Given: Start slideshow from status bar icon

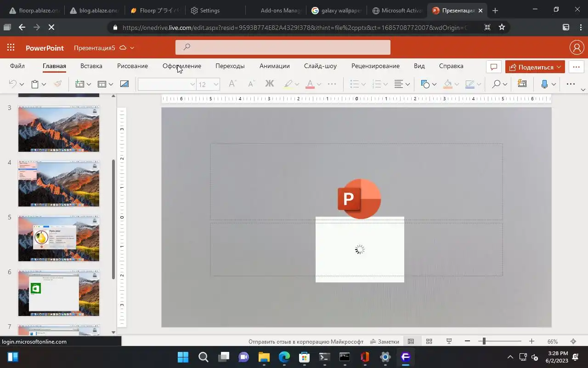Looking at the screenshot, I should coord(449,341).
